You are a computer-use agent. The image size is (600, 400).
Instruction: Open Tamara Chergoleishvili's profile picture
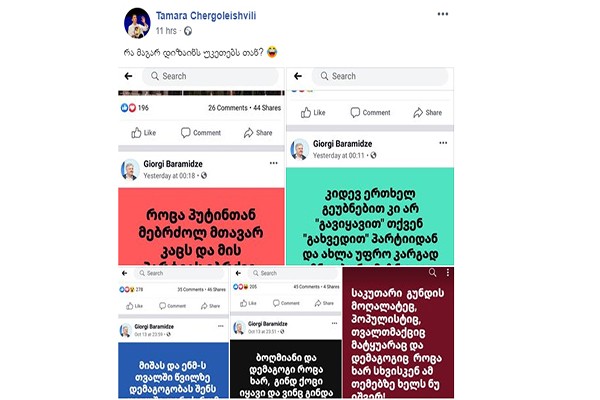(137, 23)
